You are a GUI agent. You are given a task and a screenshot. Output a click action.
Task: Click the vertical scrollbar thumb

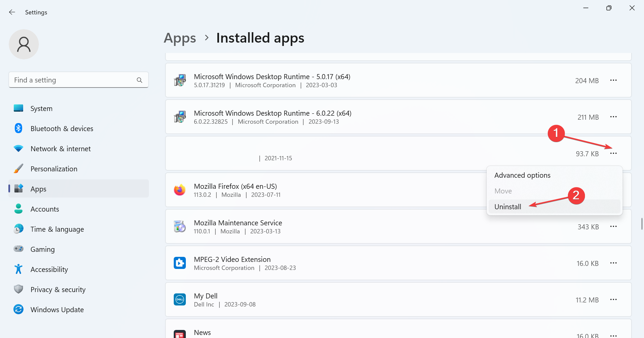pos(642,224)
